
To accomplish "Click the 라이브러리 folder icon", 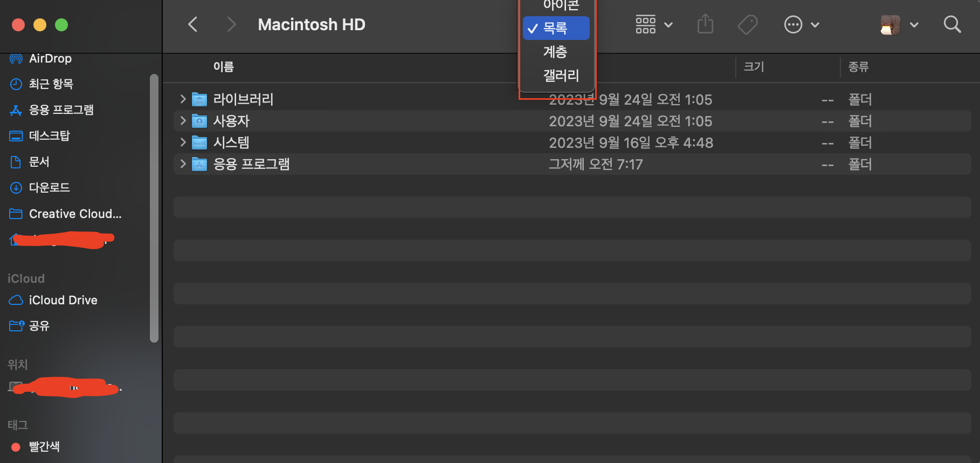I will point(199,99).
